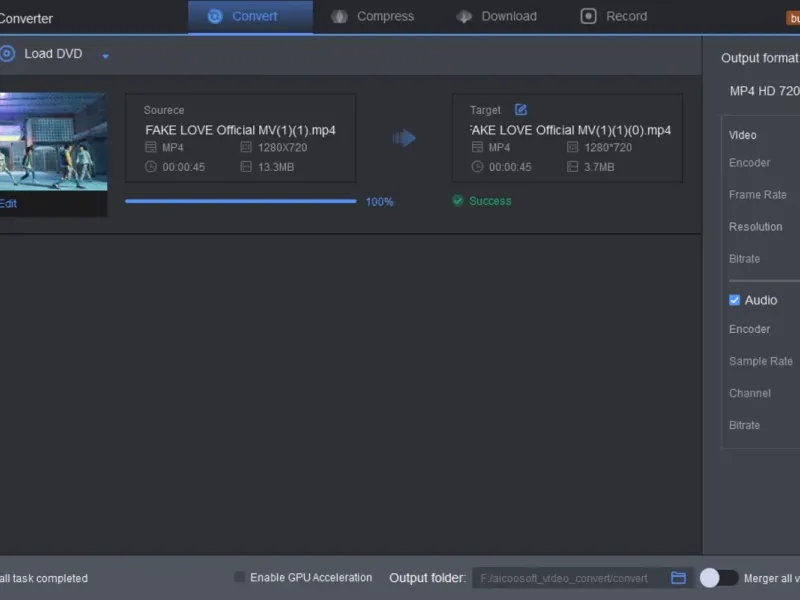800x600 pixels.
Task: Click the Convert tab icon
Action: 215,16
